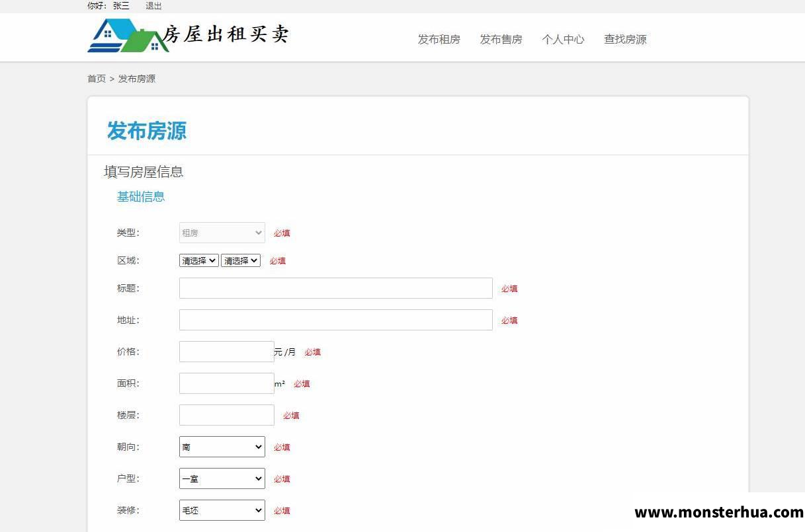Click 房屋出租买卖 site title text
Image resolution: width=805 pixels, height=532 pixels.
pyautogui.click(x=226, y=34)
